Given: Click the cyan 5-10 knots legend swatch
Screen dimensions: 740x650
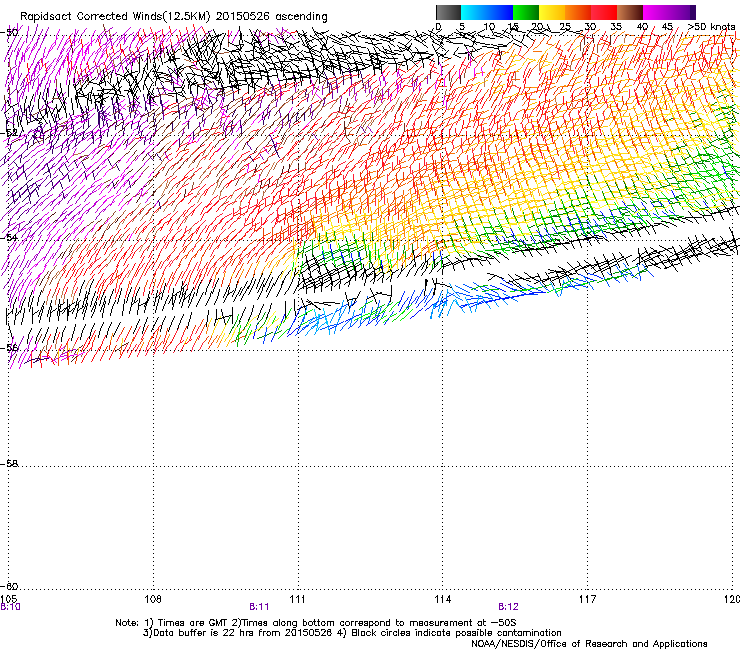Looking at the screenshot, I should (474, 12).
